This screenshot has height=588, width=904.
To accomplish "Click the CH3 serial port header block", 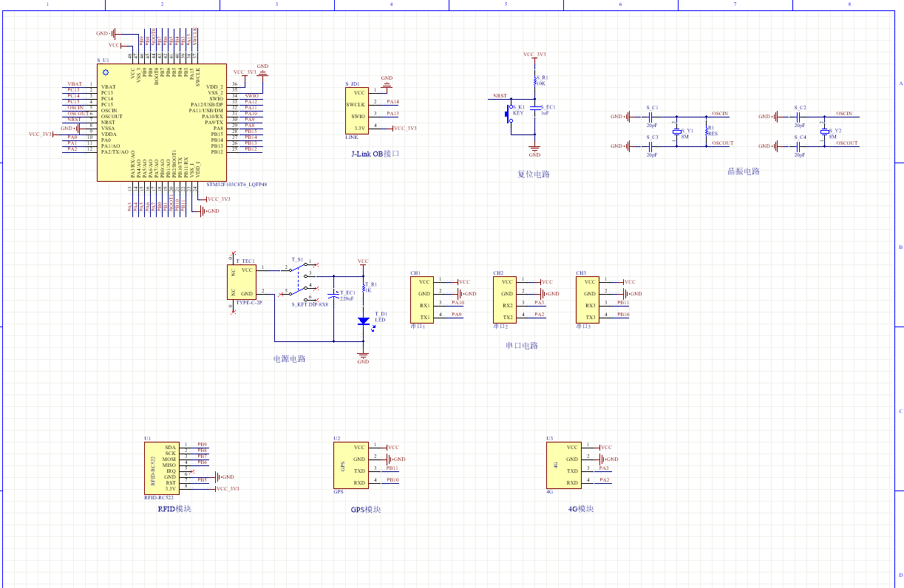I will (588, 299).
